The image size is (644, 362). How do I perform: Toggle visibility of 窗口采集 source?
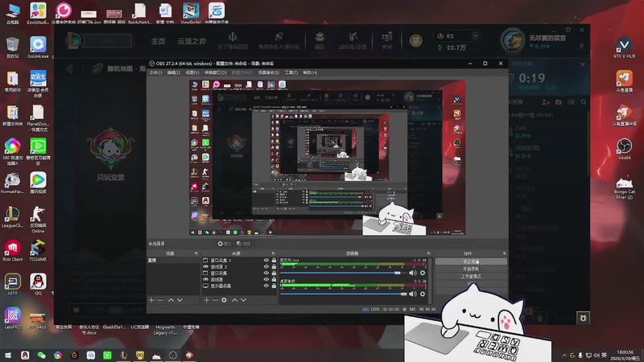click(x=266, y=273)
